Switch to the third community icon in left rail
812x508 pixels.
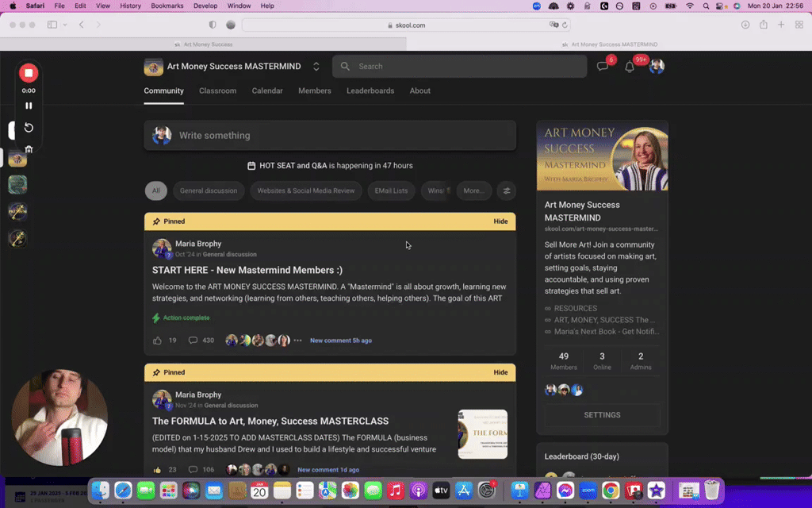click(x=17, y=211)
